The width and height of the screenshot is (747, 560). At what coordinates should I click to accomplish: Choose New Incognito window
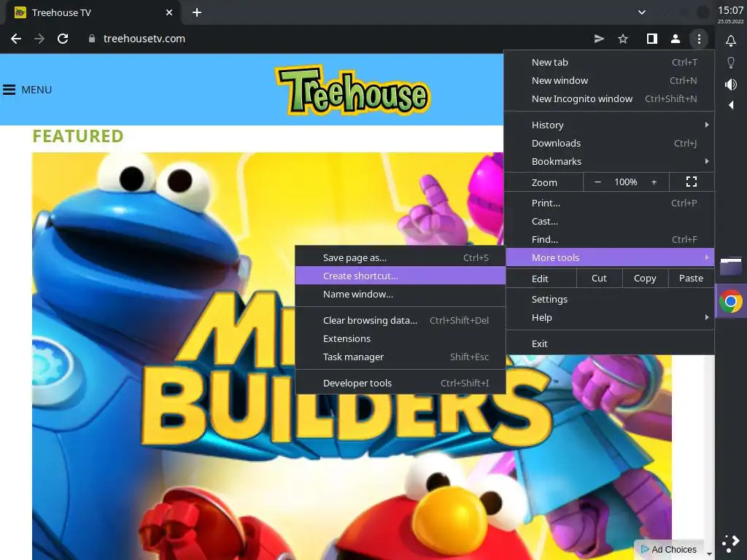coord(609,98)
